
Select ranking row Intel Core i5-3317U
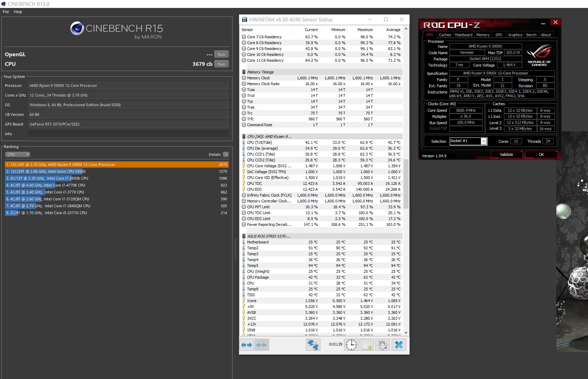point(117,213)
